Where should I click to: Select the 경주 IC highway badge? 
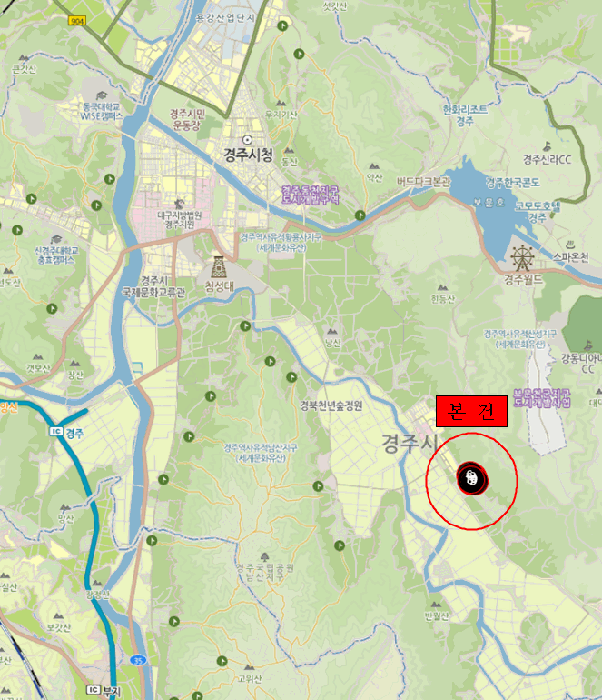pyautogui.click(x=56, y=431)
